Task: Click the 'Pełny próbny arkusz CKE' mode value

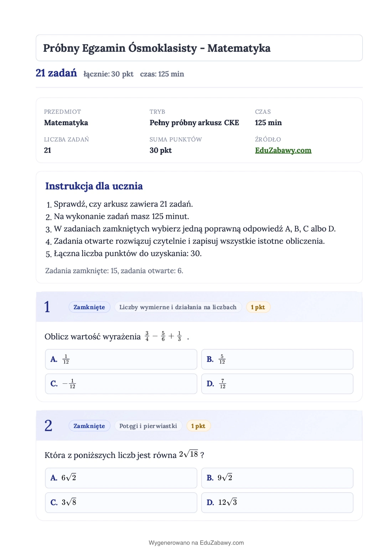Action: coord(194,123)
